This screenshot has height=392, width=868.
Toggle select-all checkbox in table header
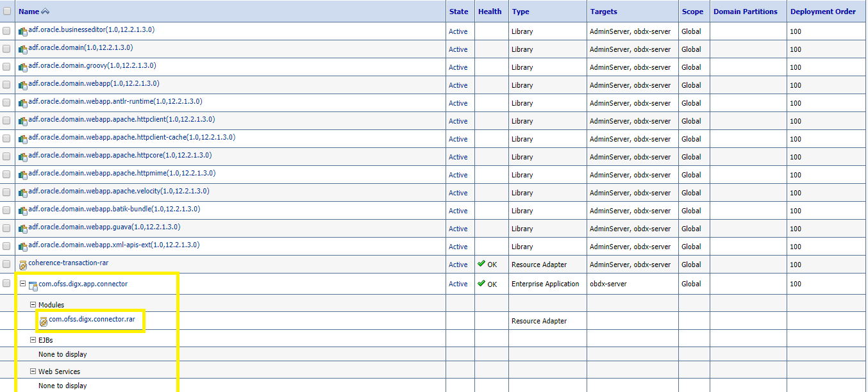[7, 12]
